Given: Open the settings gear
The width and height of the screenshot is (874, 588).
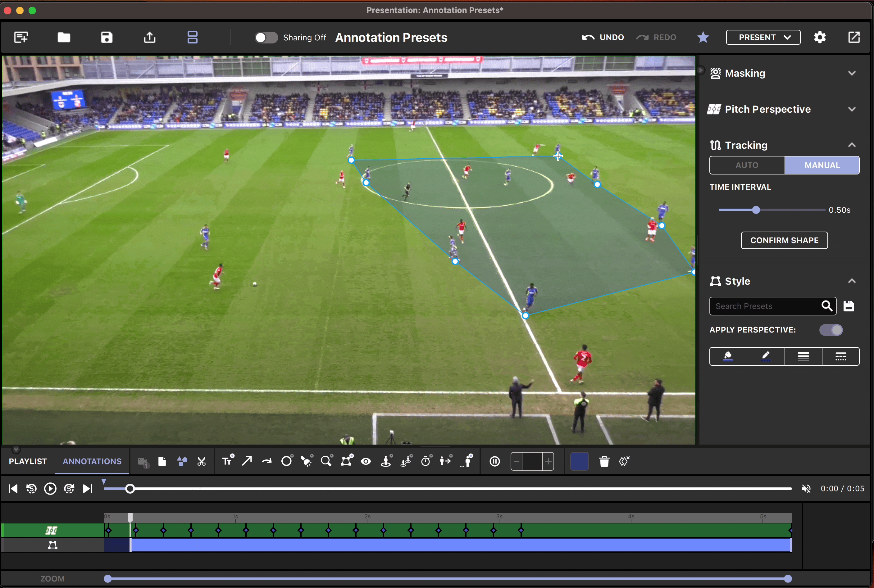Looking at the screenshot, I should [x=820, y=37].
